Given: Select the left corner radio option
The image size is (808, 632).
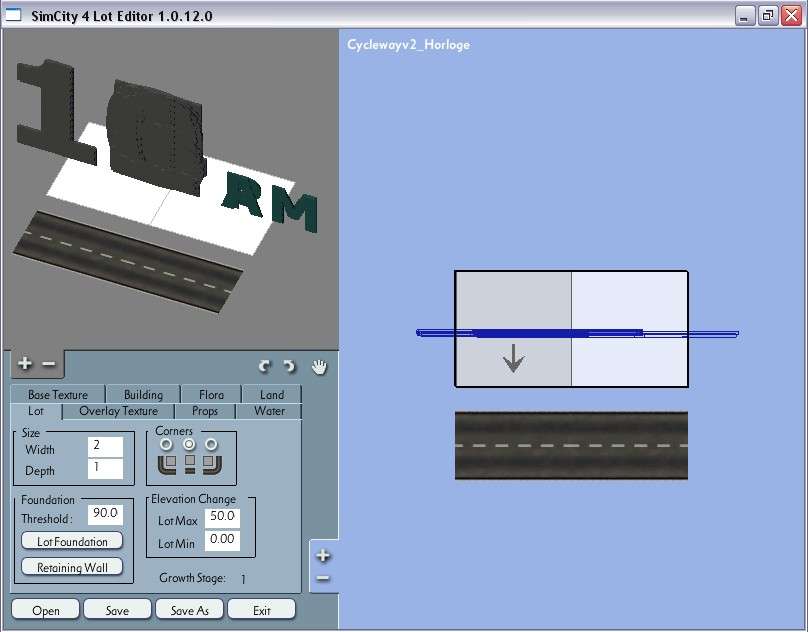Looking at the screenshot, I should point(166,444).
